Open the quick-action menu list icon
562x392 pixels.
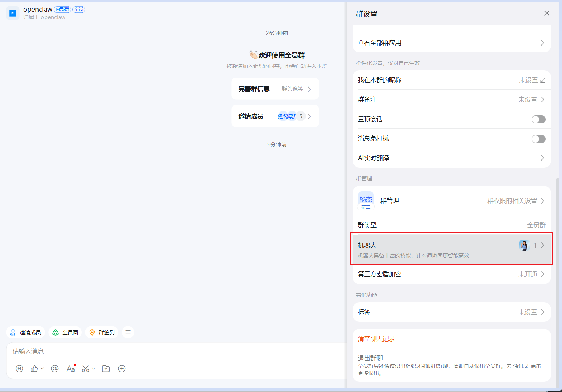tap(128, 332)
